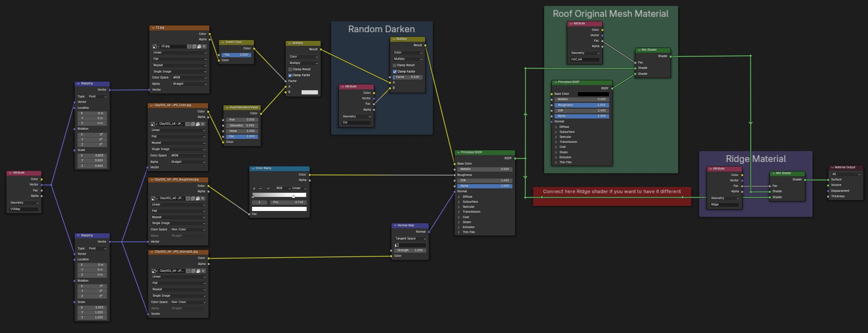Open the All target dropdown in Material Output
Viewport: 868px width, 333px height.
pos(846,174)
